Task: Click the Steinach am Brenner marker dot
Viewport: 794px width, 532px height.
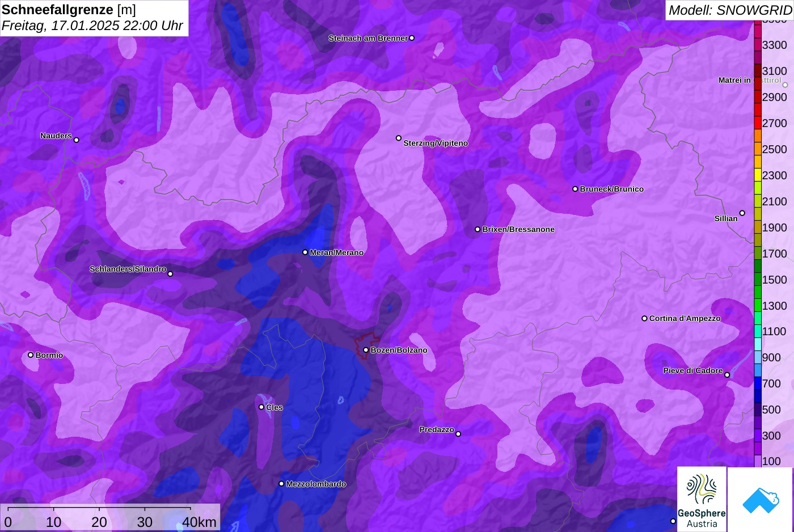Action: point(412,38)
